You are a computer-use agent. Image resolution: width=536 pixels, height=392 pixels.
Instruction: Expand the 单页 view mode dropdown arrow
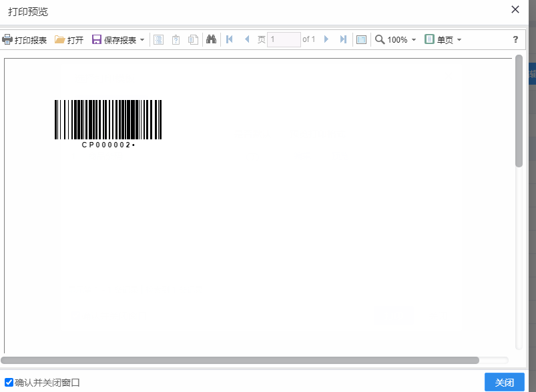point(459,39)
